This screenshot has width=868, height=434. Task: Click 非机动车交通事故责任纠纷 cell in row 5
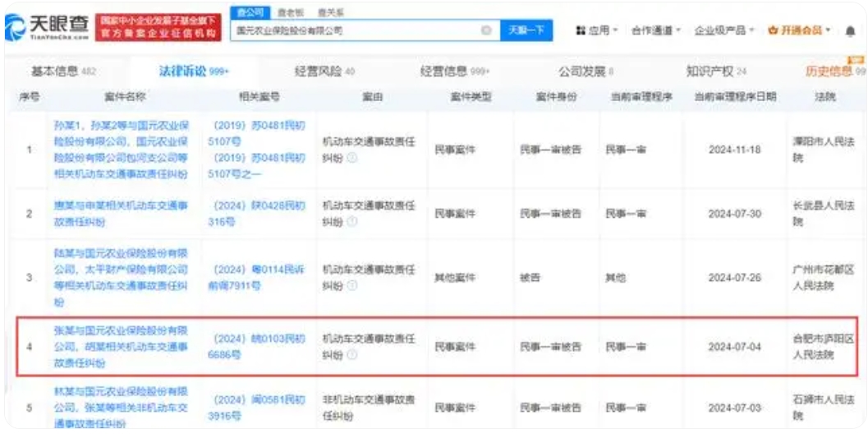tap(369, 408)
